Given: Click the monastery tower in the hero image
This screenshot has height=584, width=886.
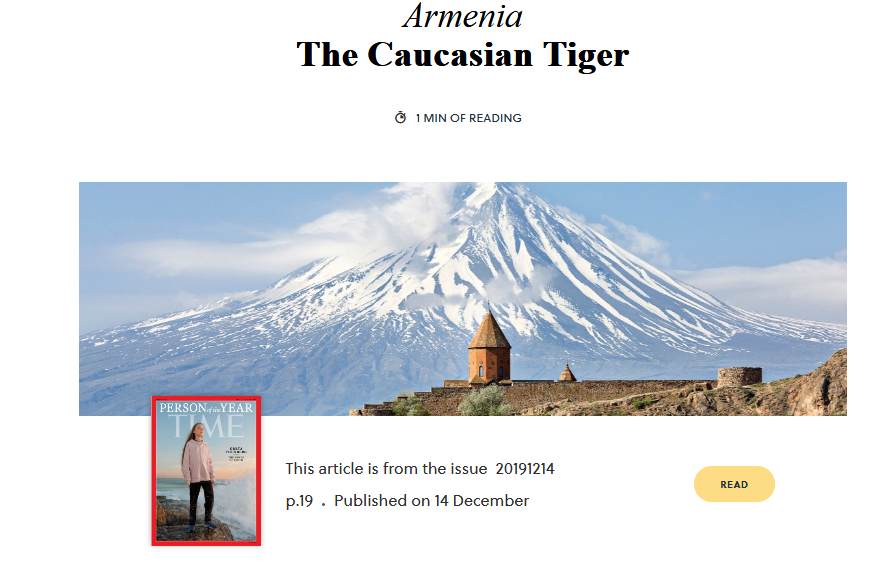Looking at the screenshot, I should [489, 346].
